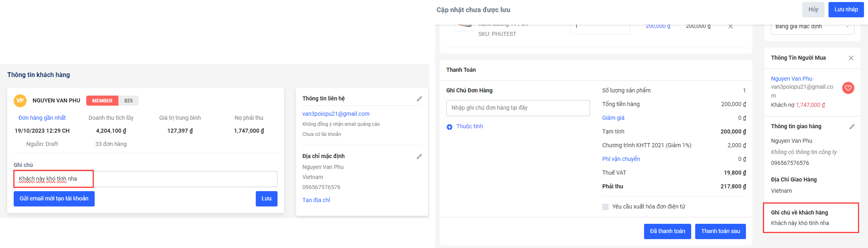
Task: Focus the order note input field
Action: click(x=518, y=108)
